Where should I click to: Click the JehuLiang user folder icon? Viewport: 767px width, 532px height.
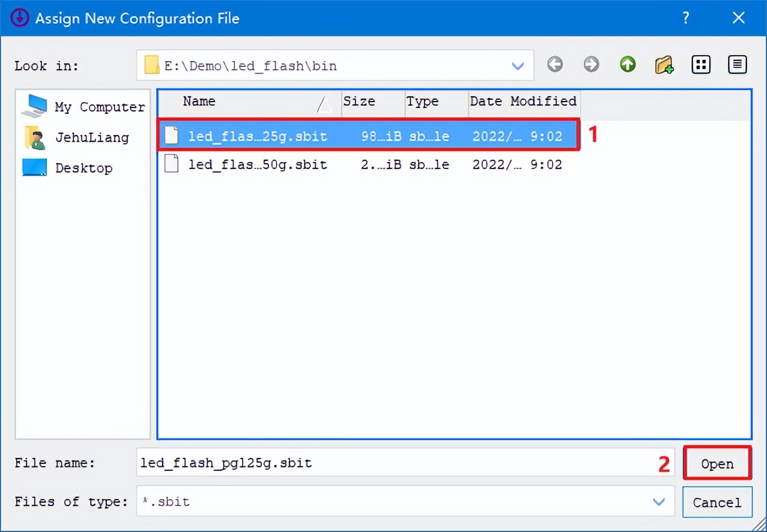[34, 137]
